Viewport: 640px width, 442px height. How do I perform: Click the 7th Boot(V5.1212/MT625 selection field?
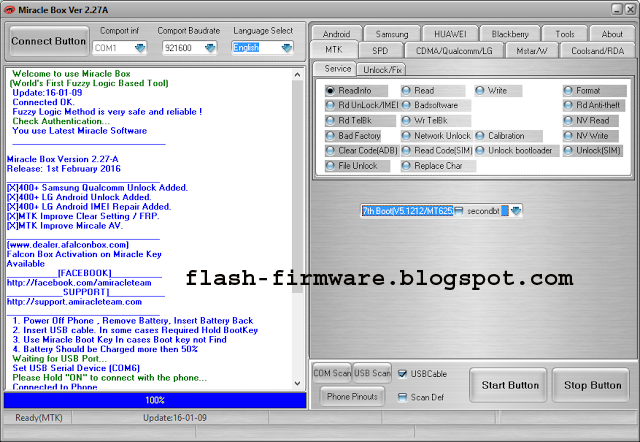coord(407,211)
